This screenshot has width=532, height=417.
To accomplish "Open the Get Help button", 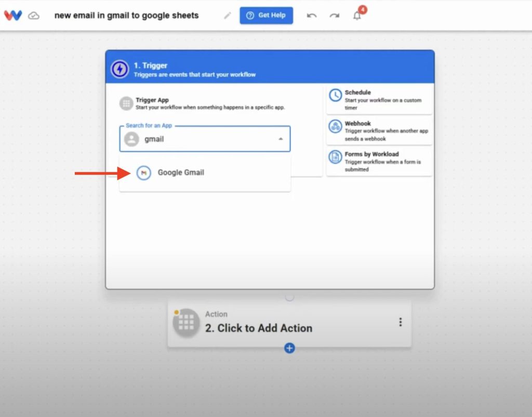I will coord(267,15).
